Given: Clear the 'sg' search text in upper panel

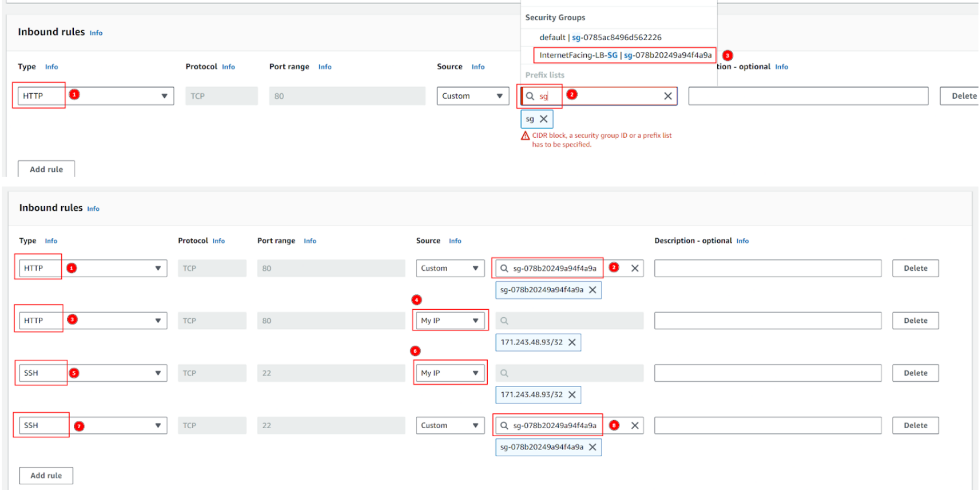Looking at the screenshot, I should [667, 96].
